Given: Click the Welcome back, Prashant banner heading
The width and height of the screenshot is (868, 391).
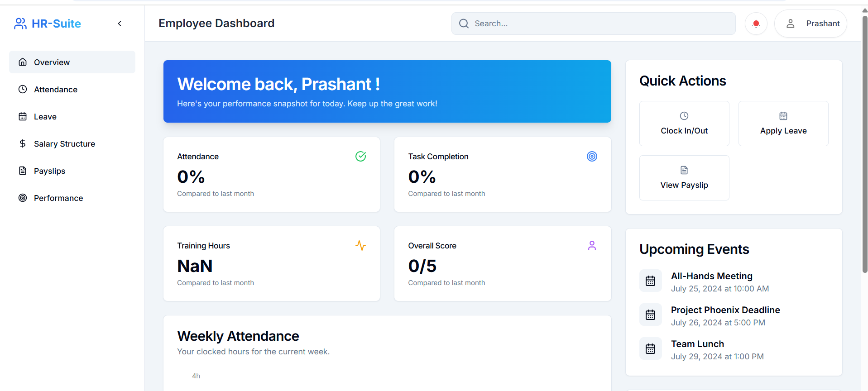Looking at the screenshot, I should click(278, 84).
